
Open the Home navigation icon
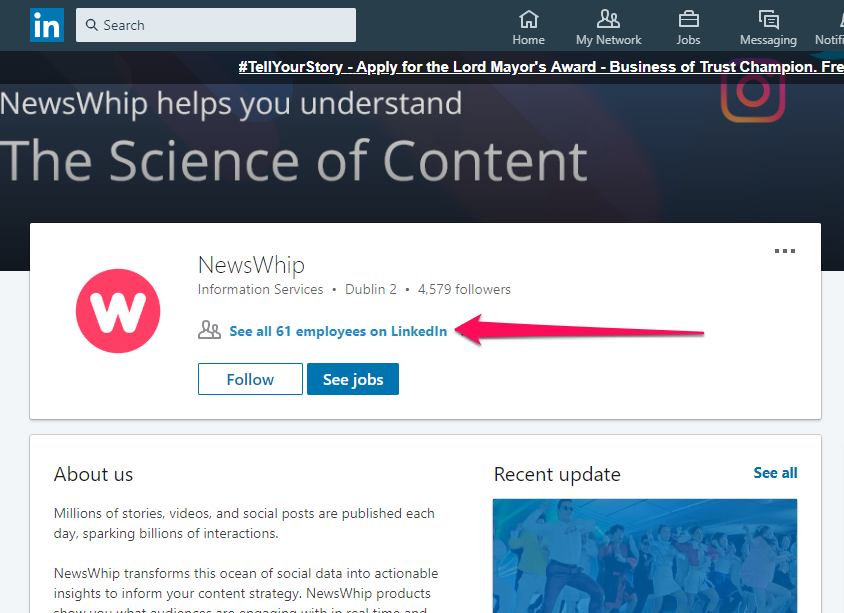pos(529,19)
